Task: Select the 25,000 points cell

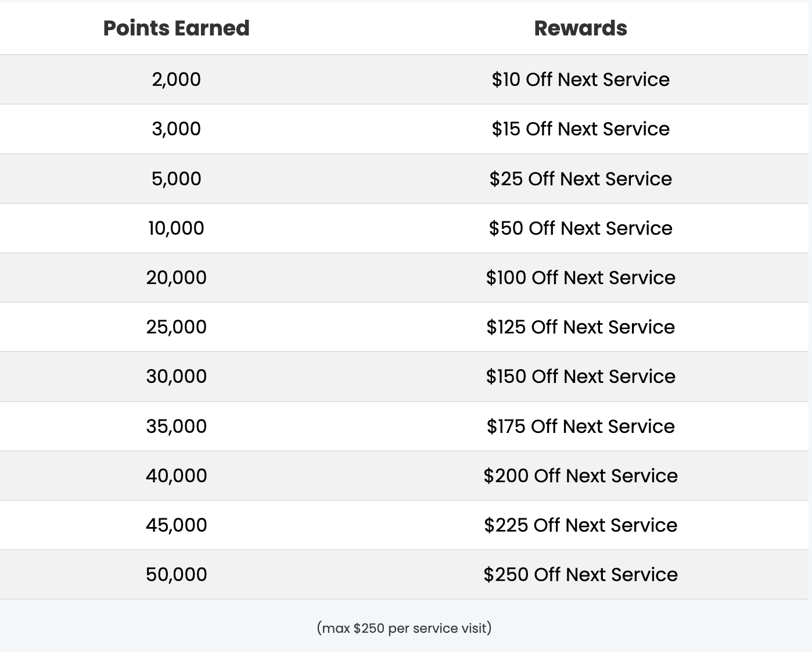Action: tap(176, 327)
